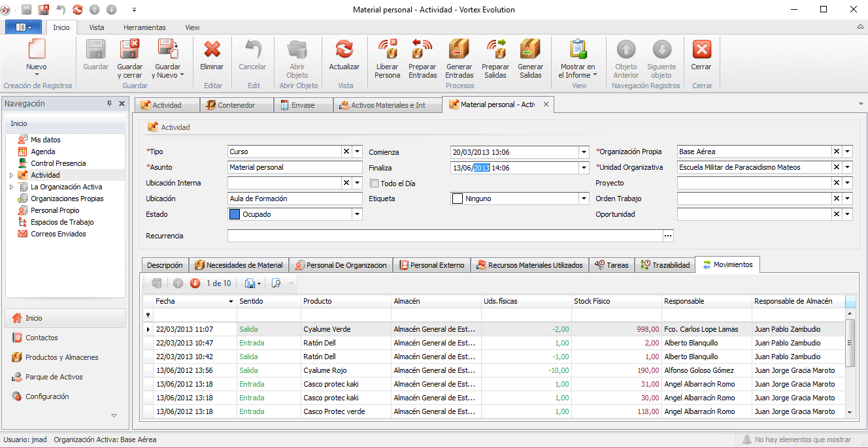Open the Organización Propia dropdown

(x=848, y=152)
